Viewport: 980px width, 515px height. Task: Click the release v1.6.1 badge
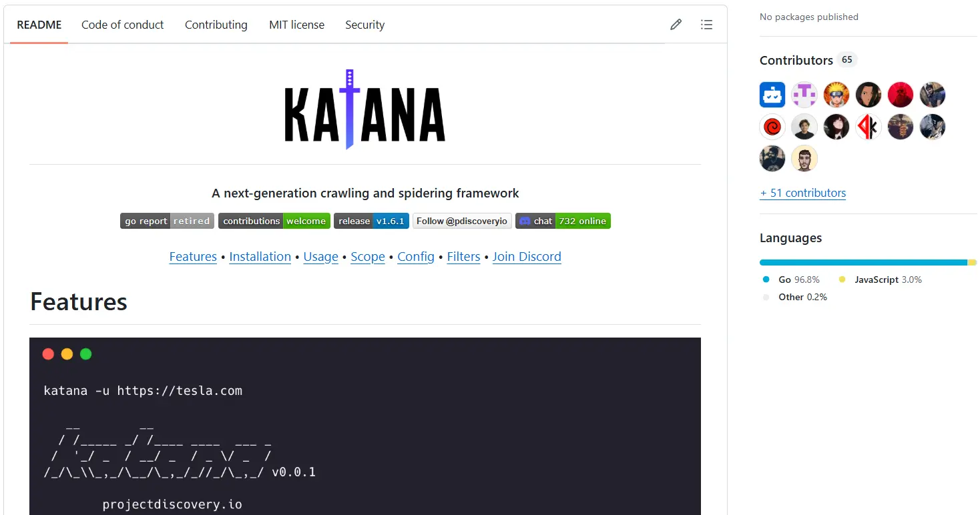click(371, 221)
